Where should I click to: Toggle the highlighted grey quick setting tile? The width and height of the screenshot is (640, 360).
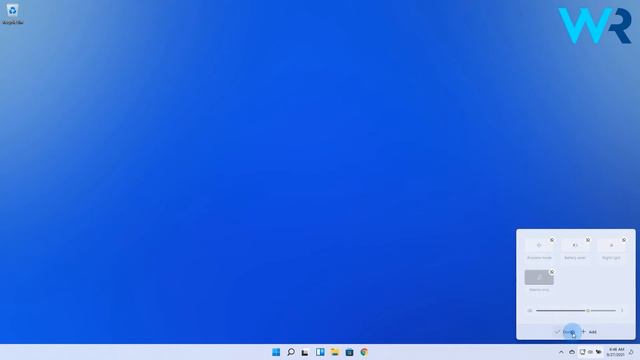539,278
